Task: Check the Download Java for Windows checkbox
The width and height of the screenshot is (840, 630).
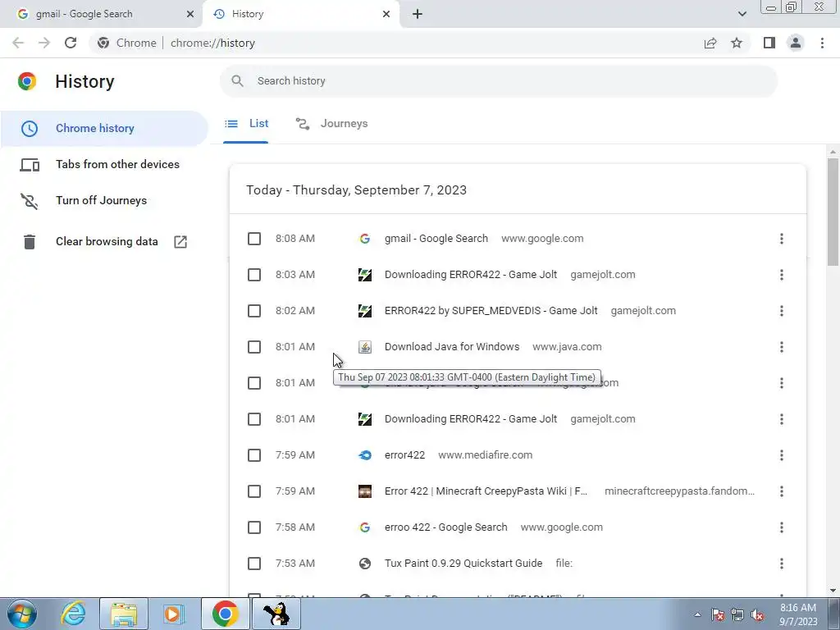Action: [x=254, y=347]
